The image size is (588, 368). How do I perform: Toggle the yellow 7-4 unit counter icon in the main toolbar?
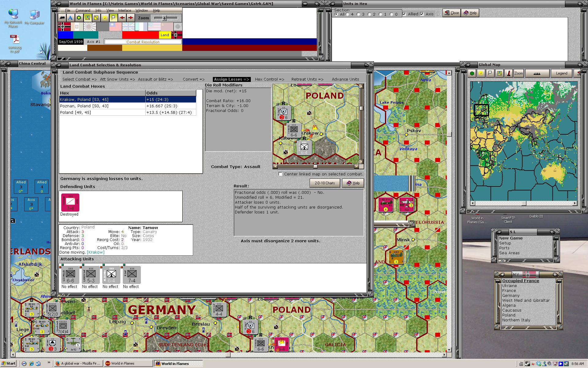(88, 18)
